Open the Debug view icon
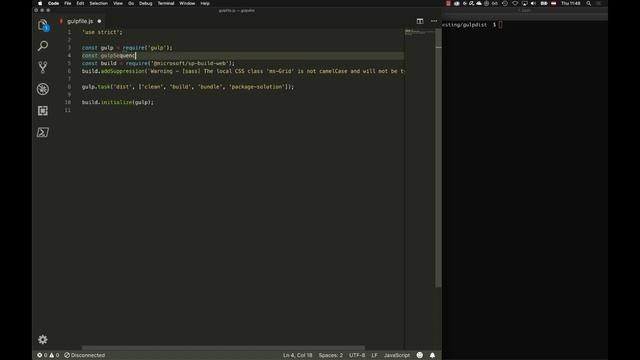This screenshot has width=640, height=360. click(x=43, y=89)
